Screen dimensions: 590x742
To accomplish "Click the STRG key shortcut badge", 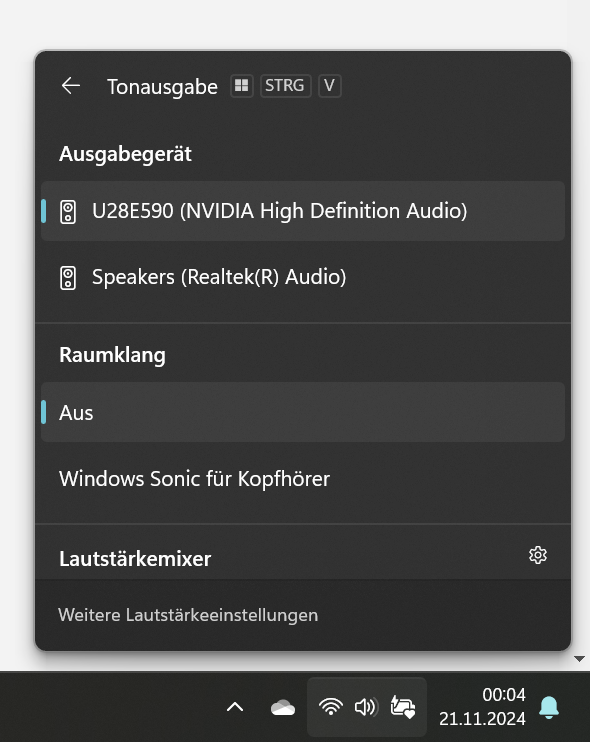I will [x=285, y=86].
